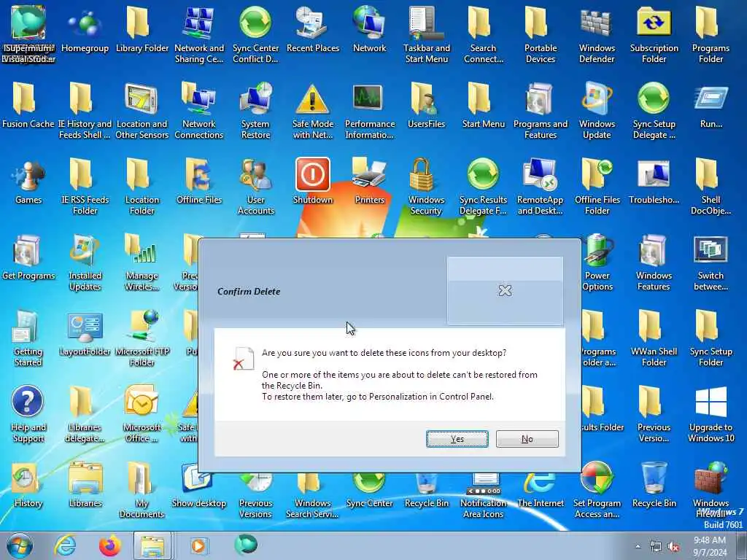
Task: Select the My Documents icon
Action: (142, 490)
